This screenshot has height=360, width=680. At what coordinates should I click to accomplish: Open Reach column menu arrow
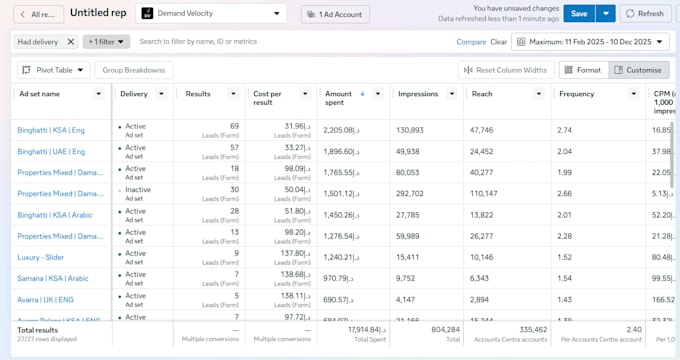pyautogui.click(x=539, y=94)
